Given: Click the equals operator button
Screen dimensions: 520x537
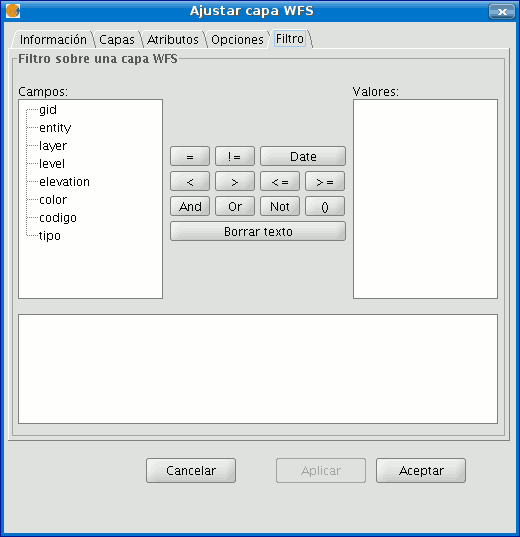Looking at the screenshot, I should pos(190,156).
